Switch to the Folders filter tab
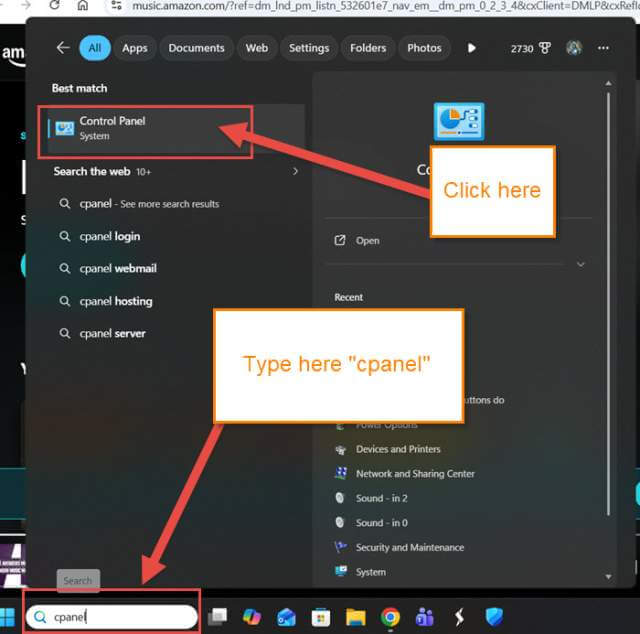The width and height of the screenshot is (640, 634). 368,48
